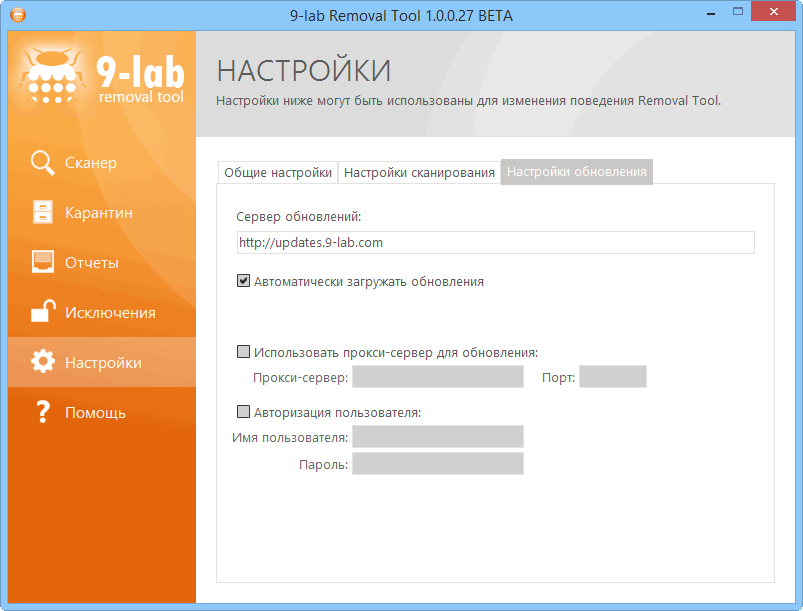Click the Сервер обновлений label
This screenshot has height=611, width=803.
pyautogui.click(x=299, y=217)
